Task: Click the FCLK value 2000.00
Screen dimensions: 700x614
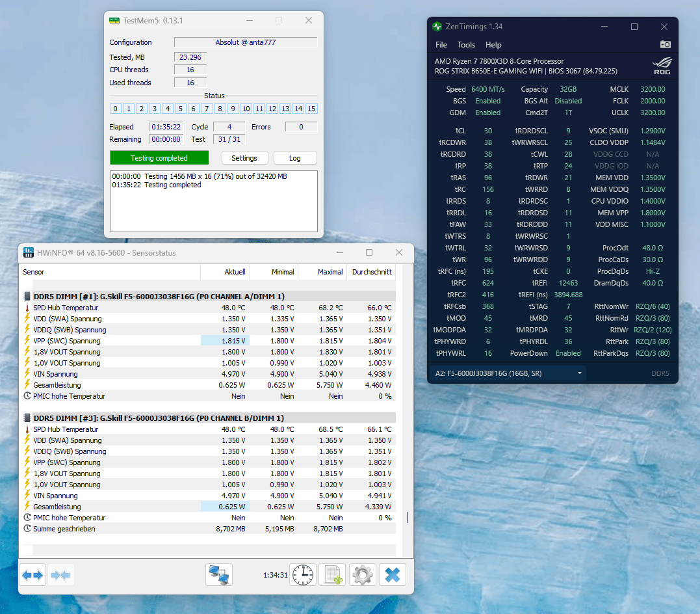Action: [653, 101]
